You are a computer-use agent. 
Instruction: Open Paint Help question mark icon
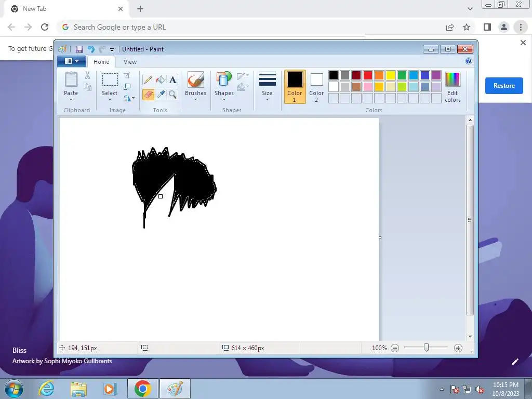click(x=469, y=61)
